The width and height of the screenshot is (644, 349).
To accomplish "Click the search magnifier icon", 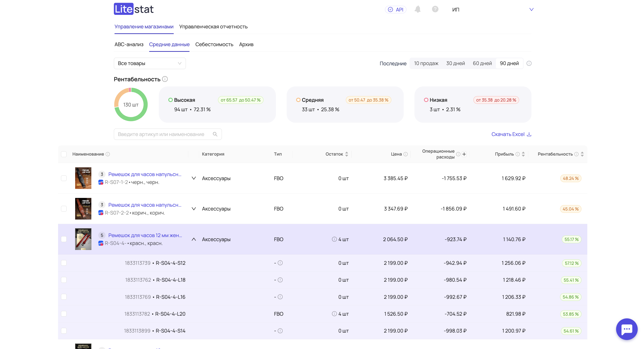I will (x=215, y=134).
